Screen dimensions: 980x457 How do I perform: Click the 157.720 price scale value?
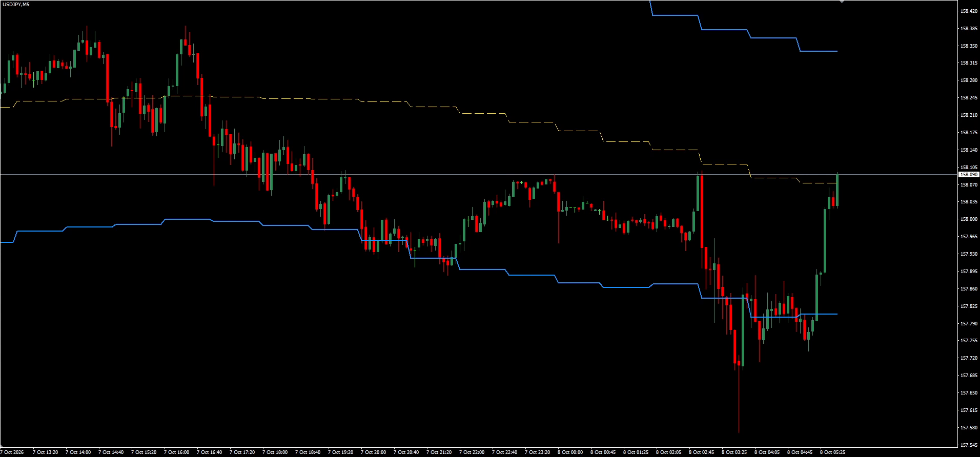pyautogui.click(x=968, y=358)
